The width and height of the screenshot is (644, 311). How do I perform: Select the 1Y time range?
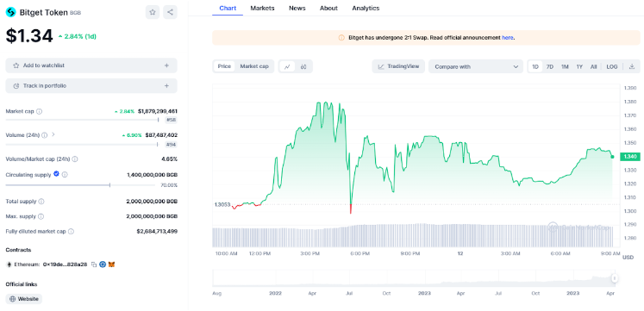click(x=579, y=66)
